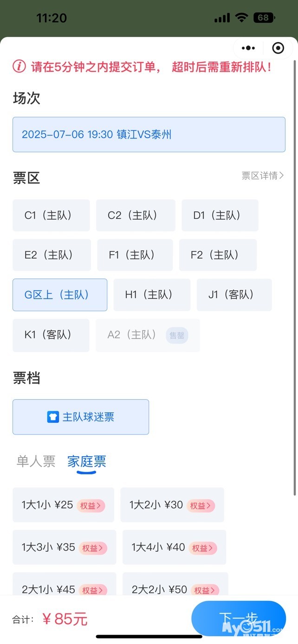Tap the jersey icon in 主队球迷票

point(53,417)
